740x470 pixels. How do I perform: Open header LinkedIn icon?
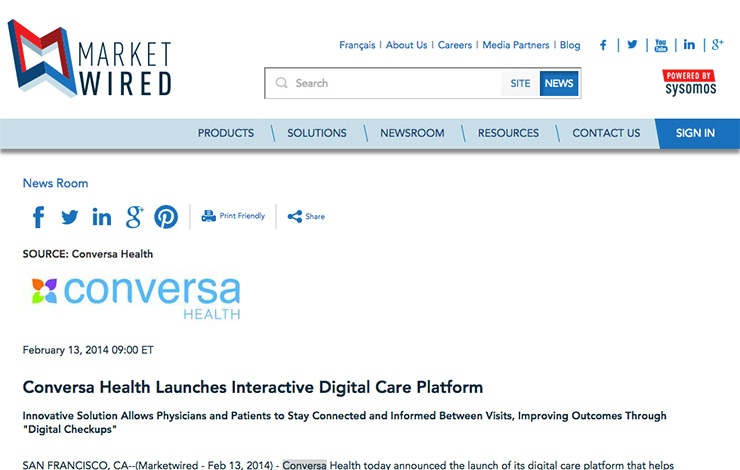[689, 45]
